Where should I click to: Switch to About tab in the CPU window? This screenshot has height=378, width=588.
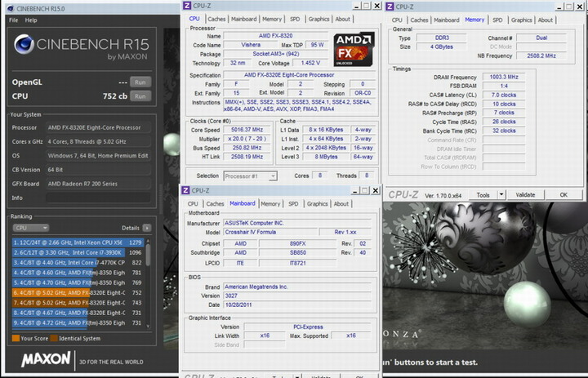(342, 19)
